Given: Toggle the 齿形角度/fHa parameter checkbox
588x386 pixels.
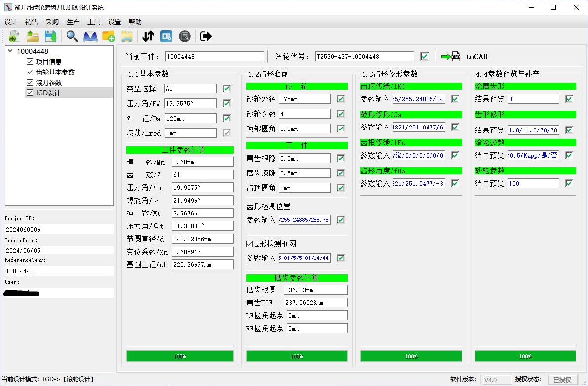Looking at the screenshot, I should point(455,183).
